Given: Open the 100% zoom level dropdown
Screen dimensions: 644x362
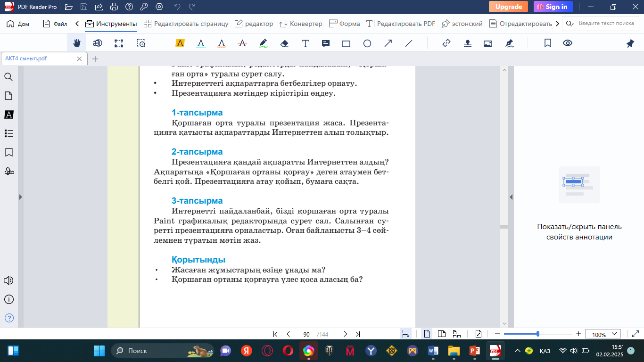Looking at the screenshot, I should [603, 334].
